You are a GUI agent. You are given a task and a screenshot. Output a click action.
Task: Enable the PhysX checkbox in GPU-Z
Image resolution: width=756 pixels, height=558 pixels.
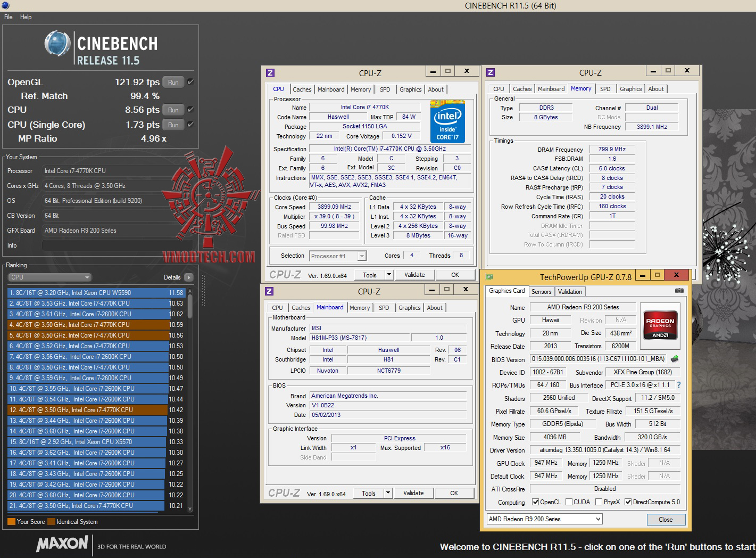tap(599, 502)
